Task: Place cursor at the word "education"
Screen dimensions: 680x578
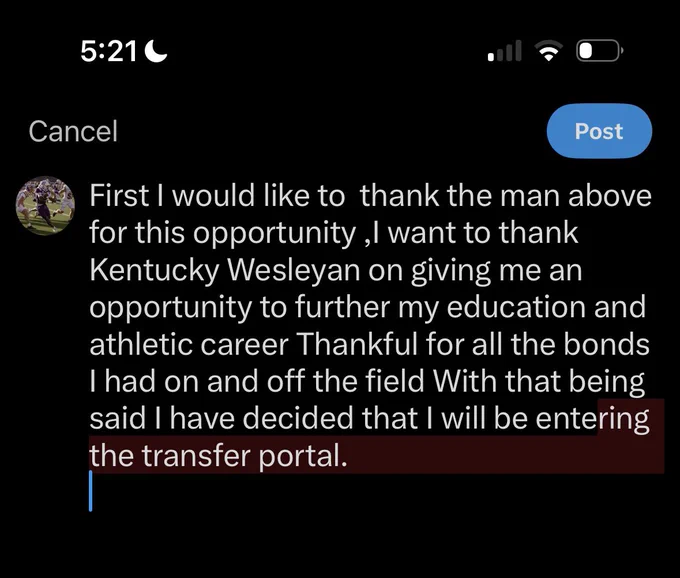Action: [x=516, y=307]
